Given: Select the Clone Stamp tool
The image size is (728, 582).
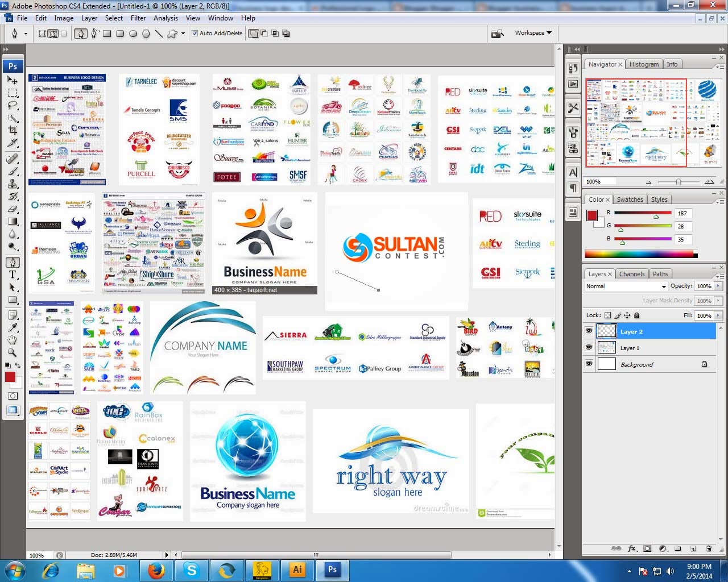Looking at the screenshot, I should point(13,184).
